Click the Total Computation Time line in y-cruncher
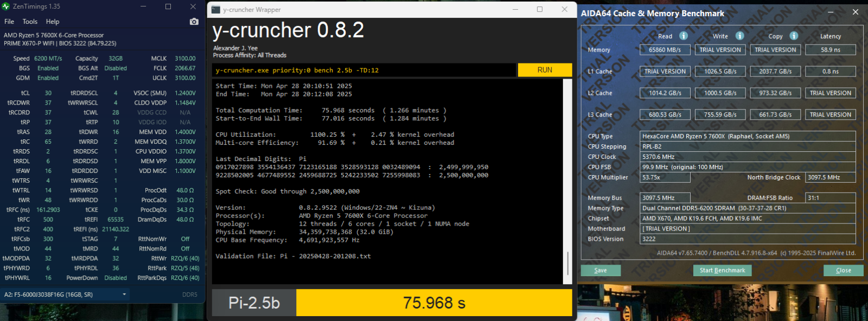 pos(331,110)
